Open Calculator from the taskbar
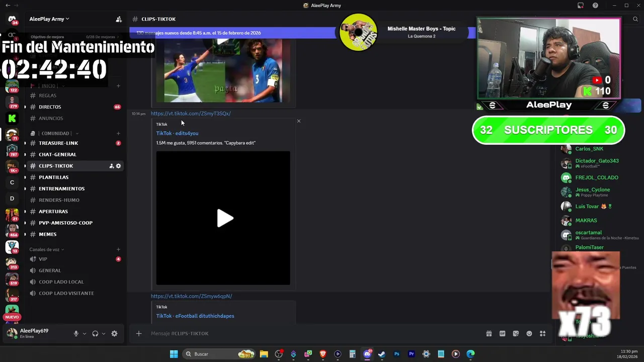Image resolution: width=644 pixels, height=362 pixels. point(352,354)
